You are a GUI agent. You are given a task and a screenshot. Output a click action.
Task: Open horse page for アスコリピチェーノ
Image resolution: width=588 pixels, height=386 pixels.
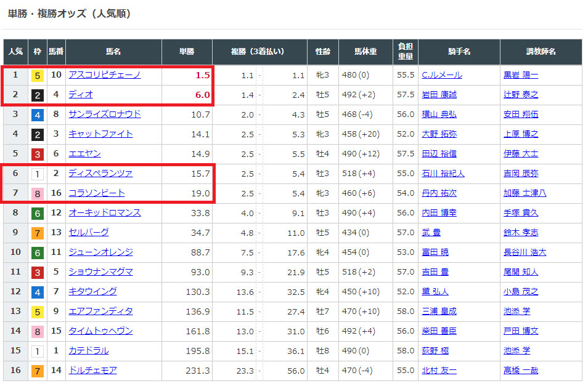(x=104, y=75)
